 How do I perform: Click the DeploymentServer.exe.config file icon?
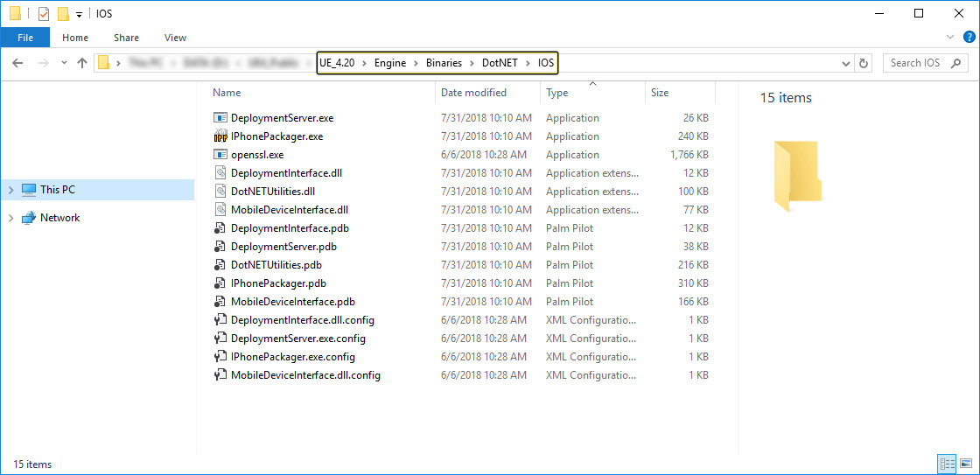click(x=220, y=339)
